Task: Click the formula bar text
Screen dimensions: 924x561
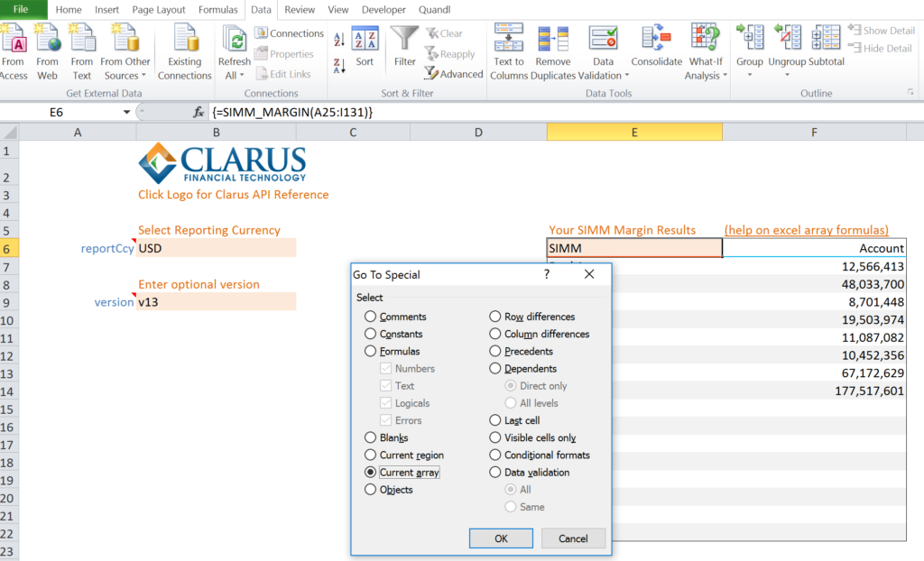Action: [292, 112]
